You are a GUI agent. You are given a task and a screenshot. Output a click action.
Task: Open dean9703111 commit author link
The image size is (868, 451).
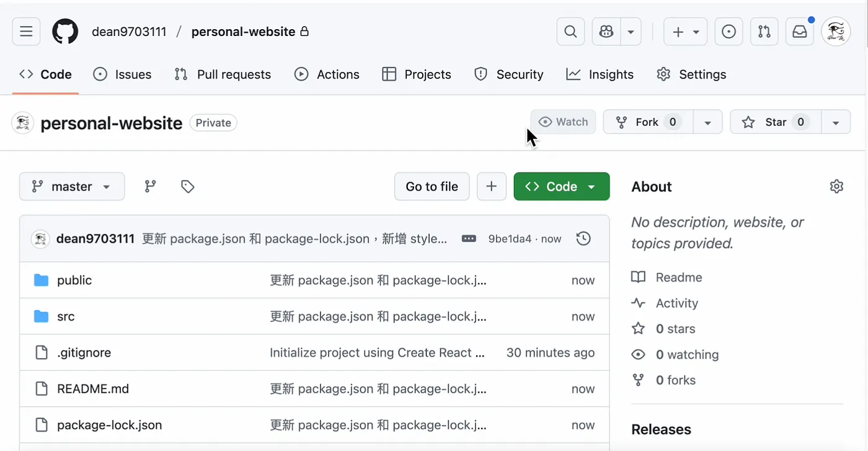click(x=95, y=239)
